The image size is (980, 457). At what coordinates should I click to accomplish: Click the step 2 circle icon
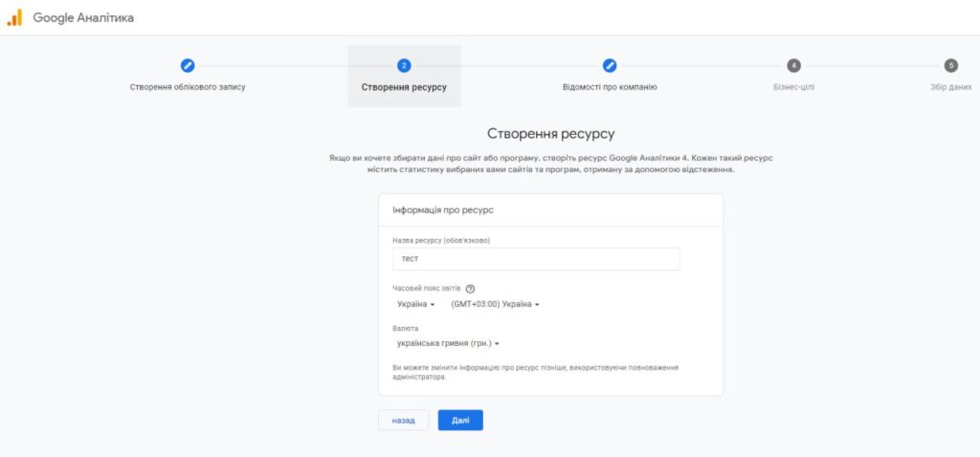click(x=404, y=65)
